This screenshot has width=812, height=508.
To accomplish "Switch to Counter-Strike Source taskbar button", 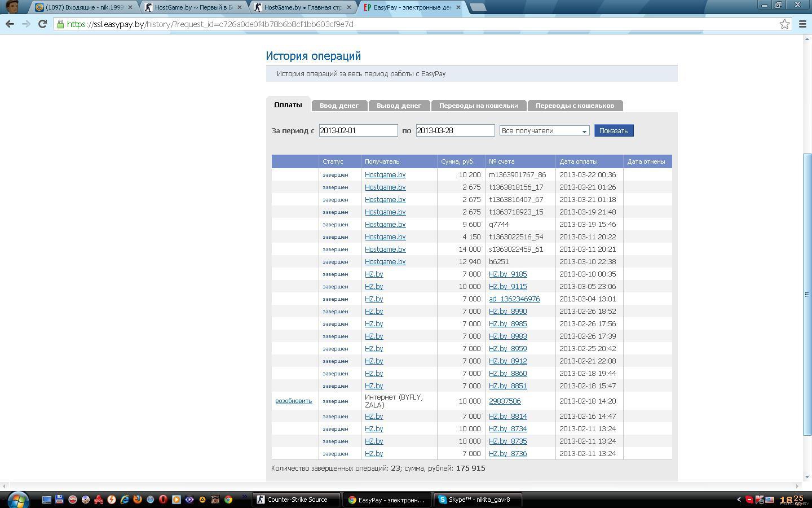I will point(297,500).
